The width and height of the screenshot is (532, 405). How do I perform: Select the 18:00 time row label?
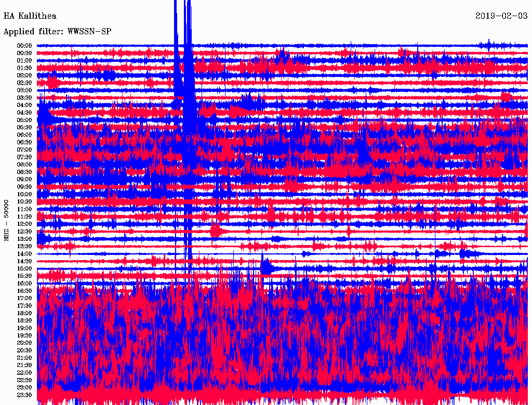tap(24, 313)
